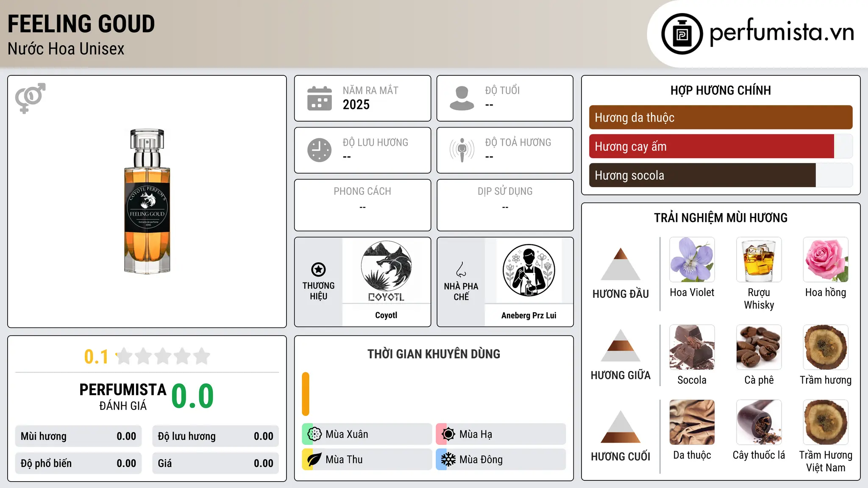Viewport: 868px width, 488px height.
Task: Open the Cà phê note image
Action: click(759, 347)
